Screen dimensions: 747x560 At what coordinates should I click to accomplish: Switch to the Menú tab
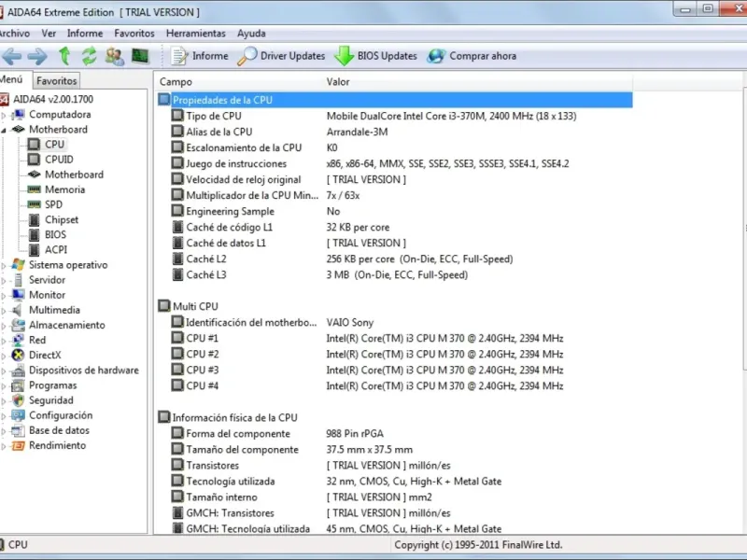click(x=14, y=79)
